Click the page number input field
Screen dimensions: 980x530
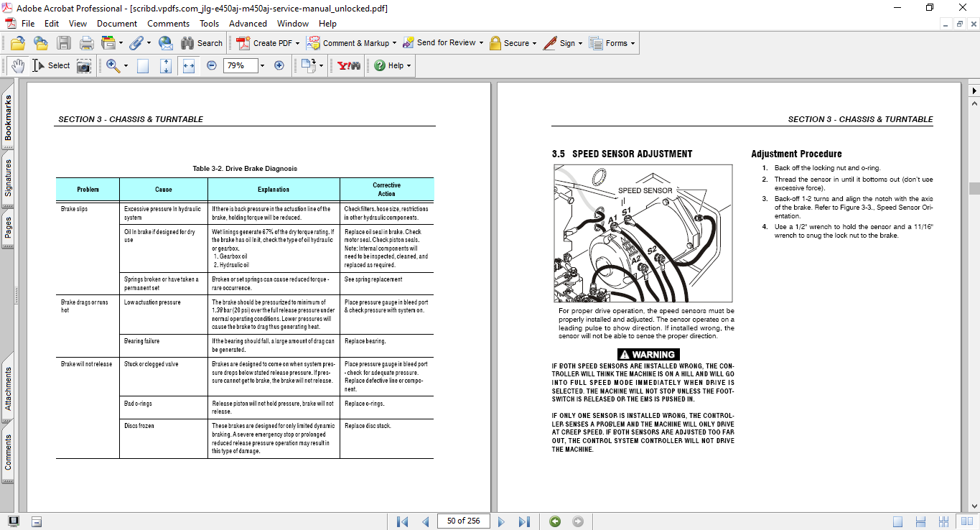tap(463, 521)
